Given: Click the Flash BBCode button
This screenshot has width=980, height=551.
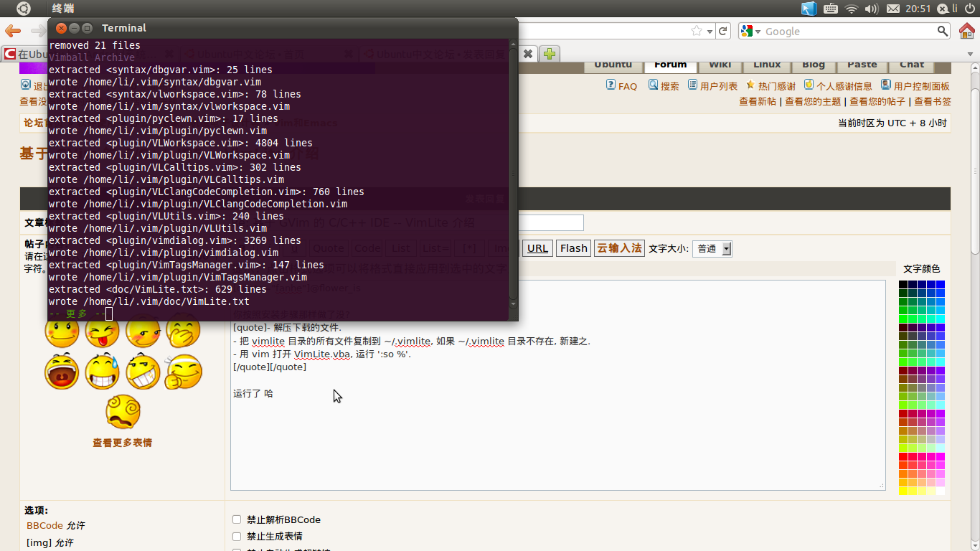Looking at the screenshot, I should pos(574,248).
